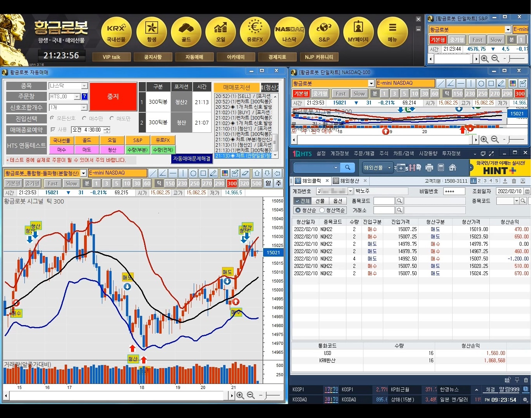Select the 청산순 radio button
Image resolution: width=532 pixels, height=418 pixels.
click(298, 210)
